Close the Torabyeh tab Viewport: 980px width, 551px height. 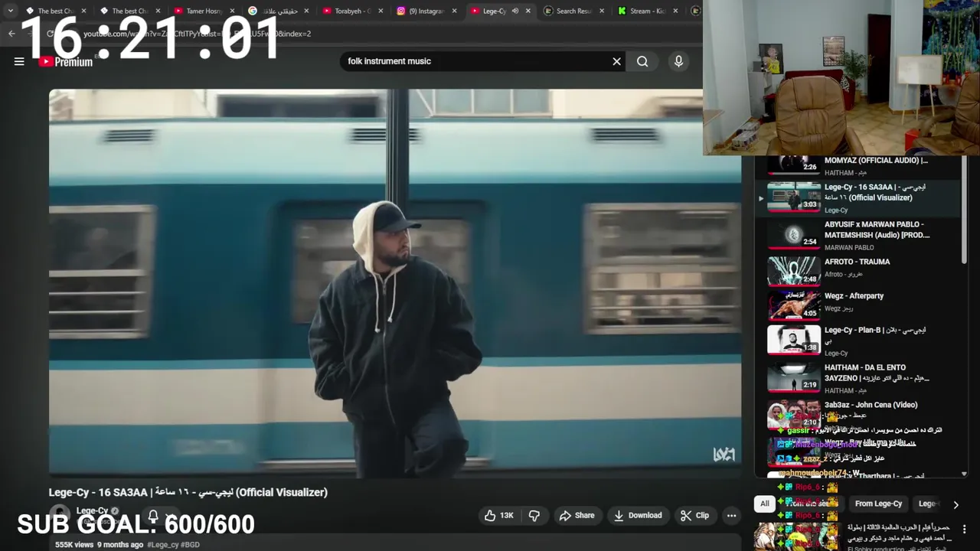tap(381, 11)
